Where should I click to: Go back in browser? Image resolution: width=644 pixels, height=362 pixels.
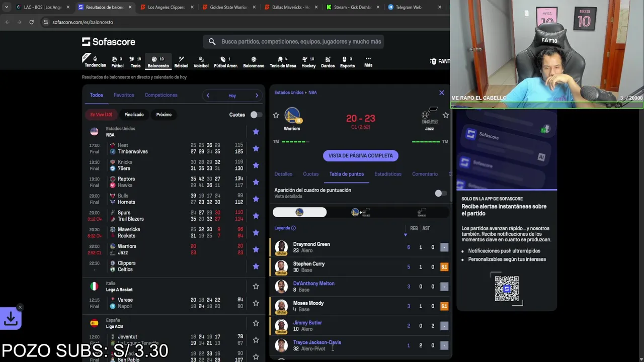coord(7,22)
